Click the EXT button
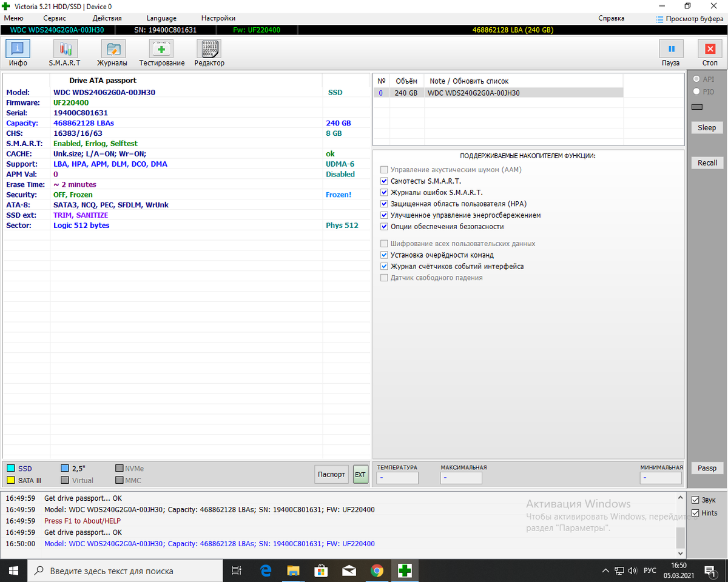The height and width of the screenshot is (582, 728). 360,474
